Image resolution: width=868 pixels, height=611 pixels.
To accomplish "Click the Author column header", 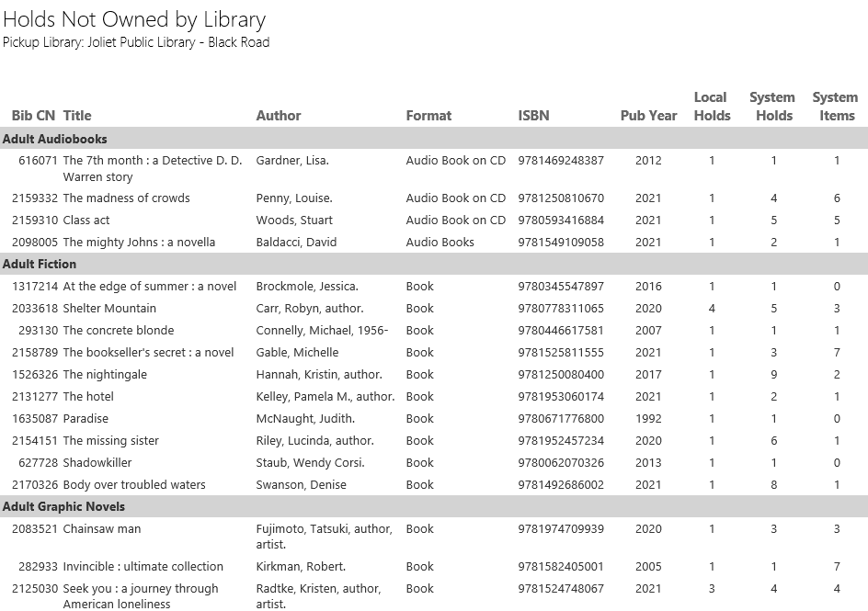I will [x=279, y=116].
